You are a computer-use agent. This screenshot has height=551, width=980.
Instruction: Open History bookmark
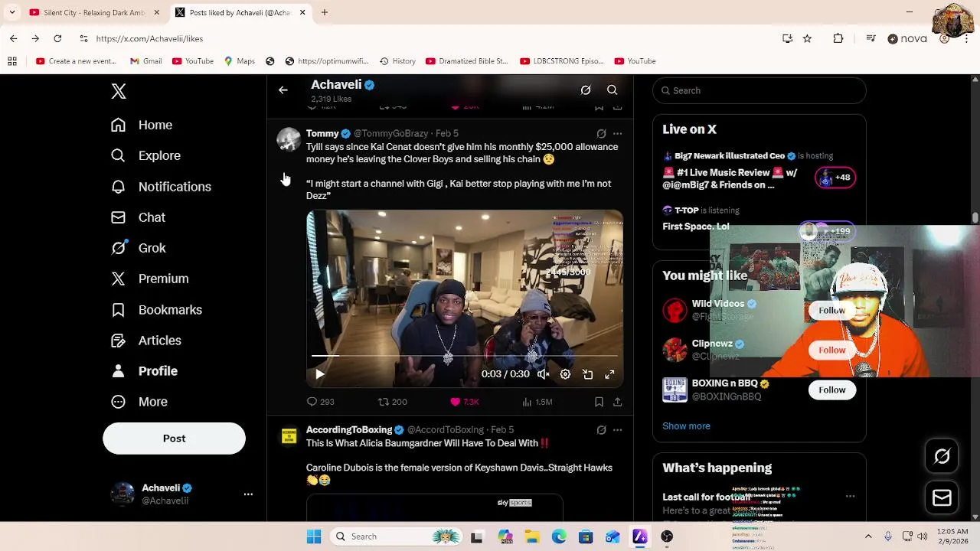pyautogui.click(x=397, y=61)
